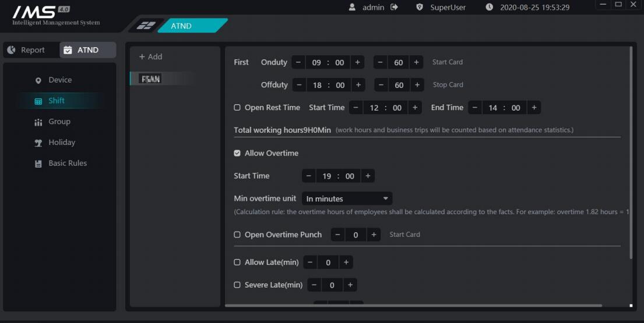Image resolution: width=644 pixels, height=323 pixels.
Task: Click the horizontal scrollbar of settings panel
Action: point(413,306)
